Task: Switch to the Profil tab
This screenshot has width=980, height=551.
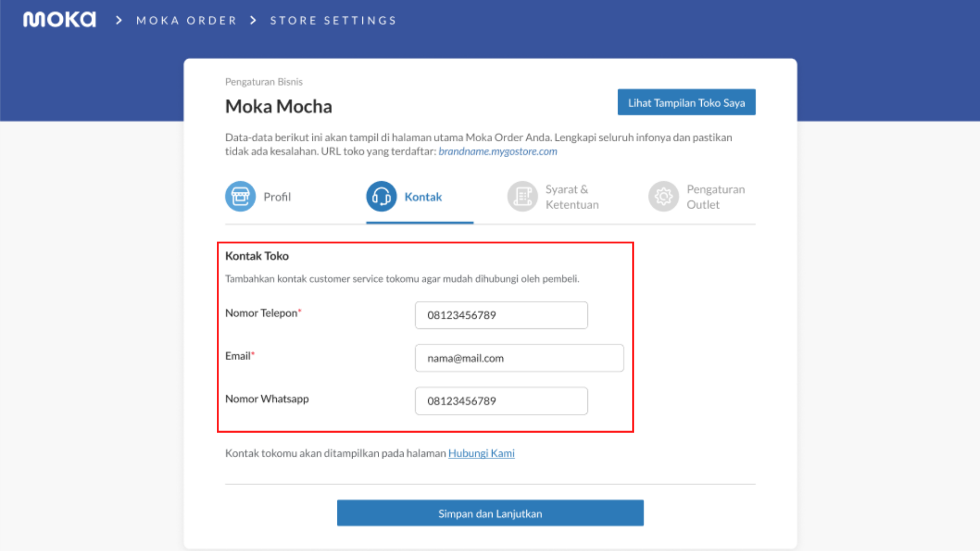Action: (277, 196)
